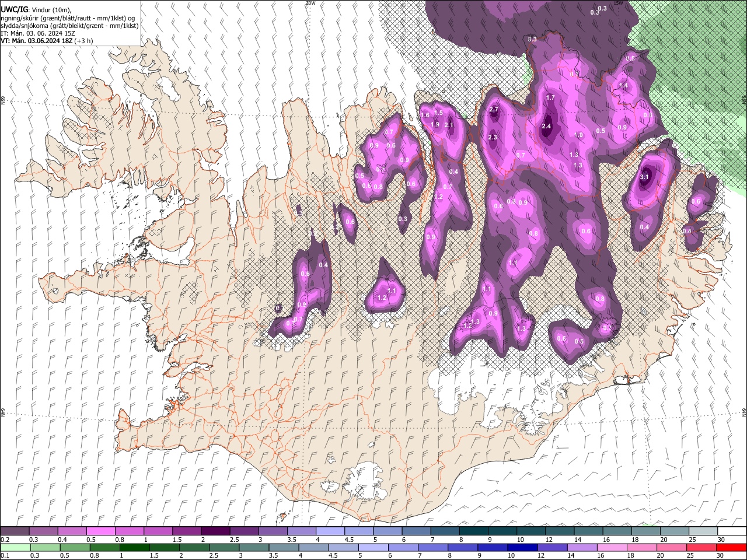This screenshot has height=560, width=747.
Task: Click the bright red swatch labeled 30, rain scale
Action: (731, 547)
